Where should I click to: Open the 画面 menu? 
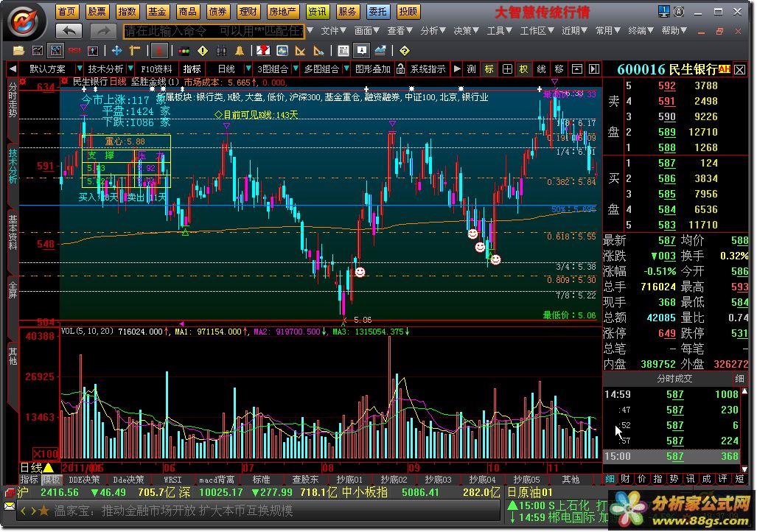tap(366, 31)
